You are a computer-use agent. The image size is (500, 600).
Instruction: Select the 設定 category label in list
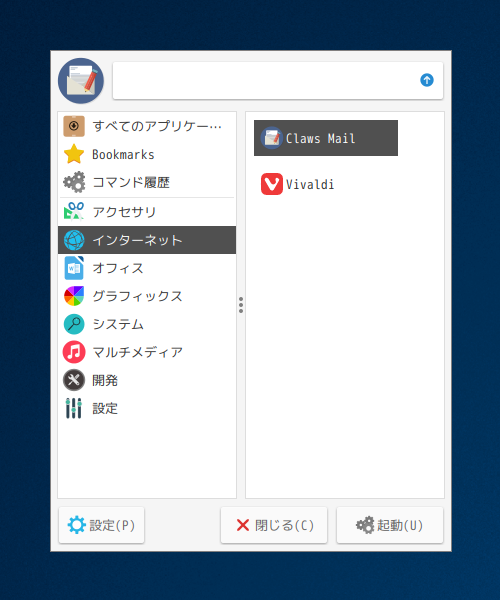click(x=105, y=408)
